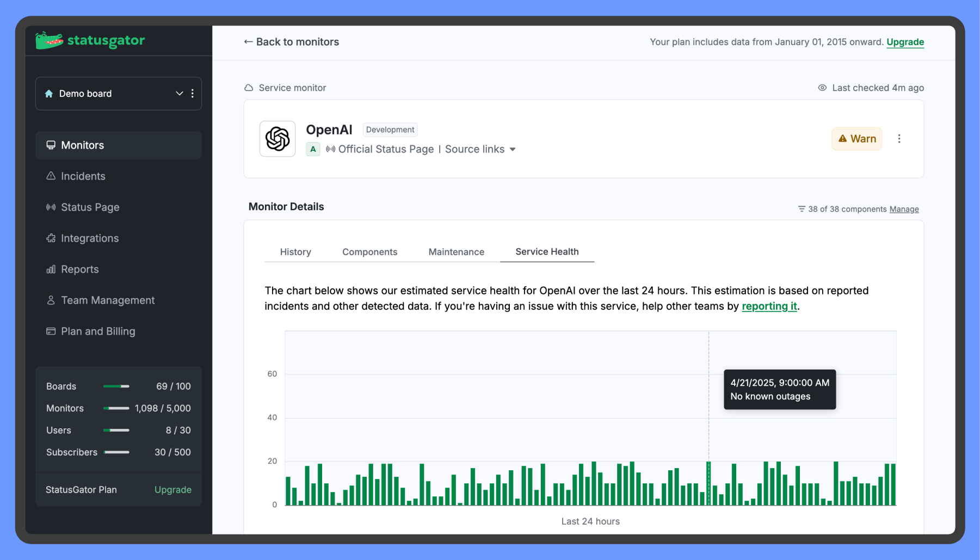Click the reporting it link
This screenshot has height=560, width=980.
(x=769, y=306)
